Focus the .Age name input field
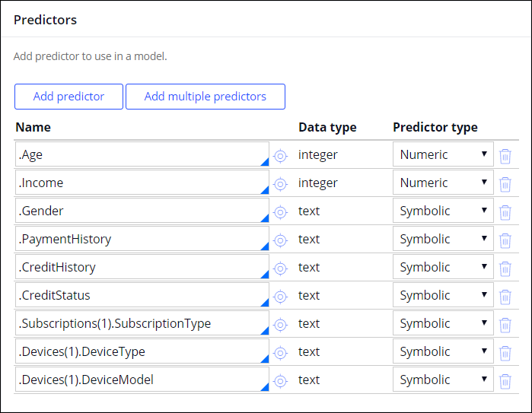 pyautogui.click(x=142, y=154)
